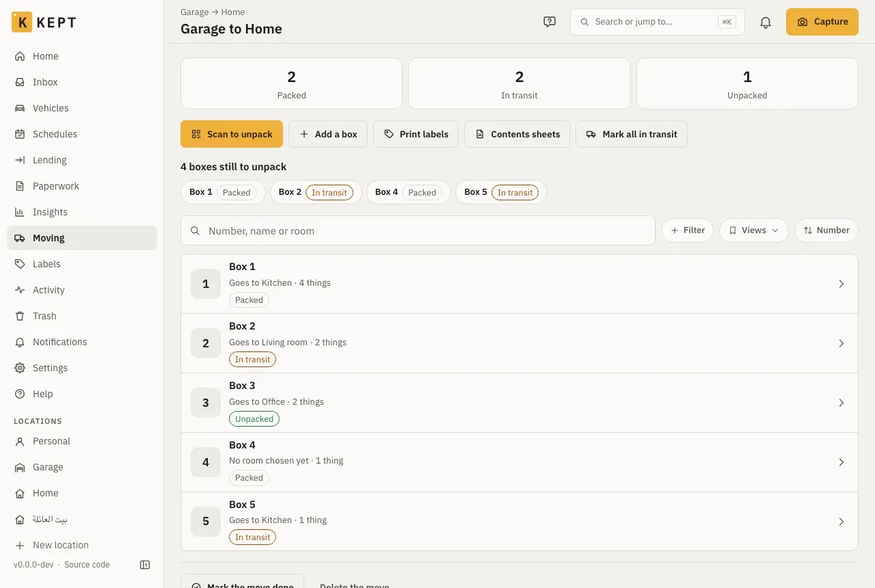Open Trash in sidebar

pos(82,316)
